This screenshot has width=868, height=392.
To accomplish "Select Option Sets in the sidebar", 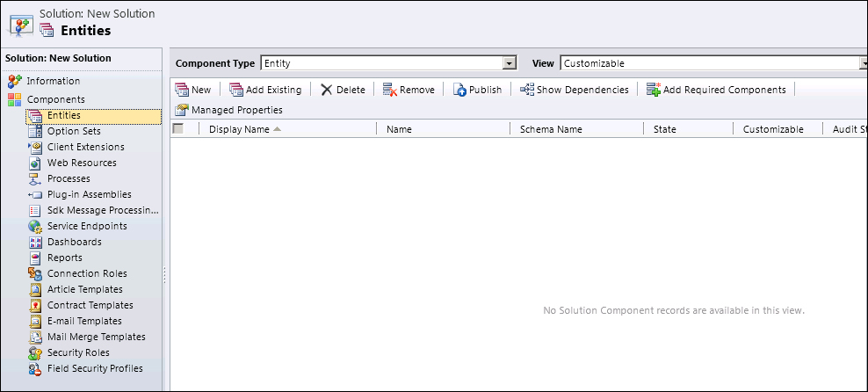I will coord(74,131).
